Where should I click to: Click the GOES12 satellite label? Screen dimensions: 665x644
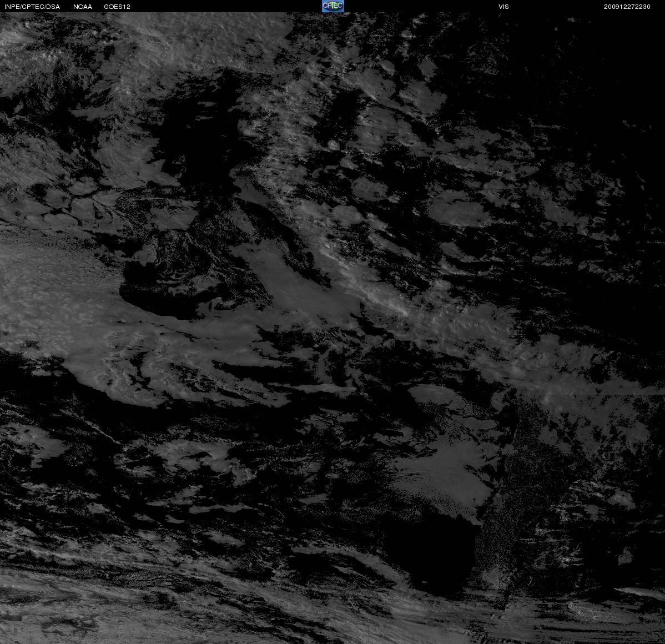point(117,7)
